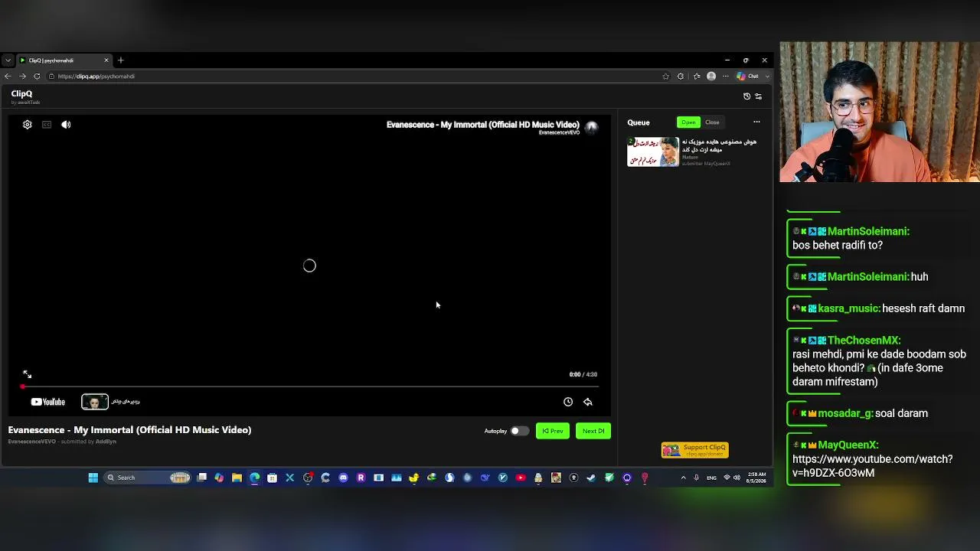
Task: Click the submitter name Addilyn under the title
Action: 106,442
